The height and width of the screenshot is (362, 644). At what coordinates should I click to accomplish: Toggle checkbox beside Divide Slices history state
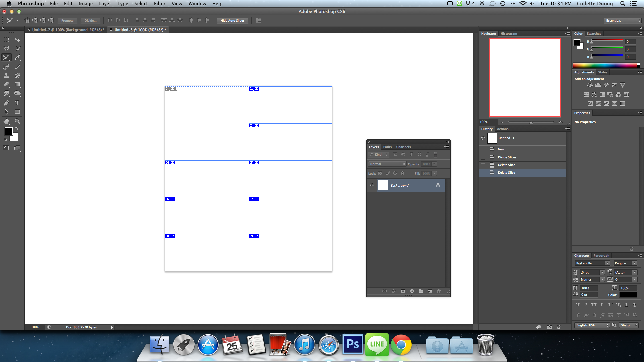pyautogui.click(x=483, y=157)
